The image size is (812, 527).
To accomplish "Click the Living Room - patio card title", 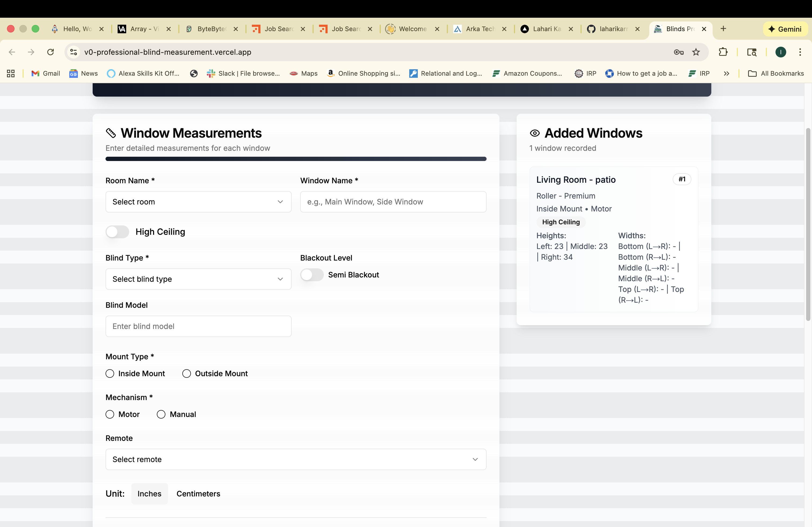I will click(576, 180).
